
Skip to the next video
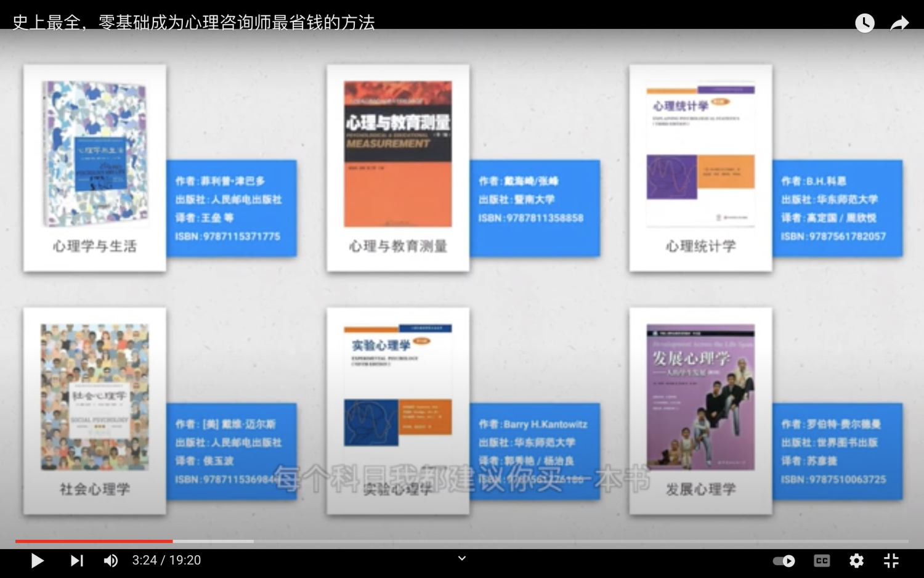[x=76, y=561]
